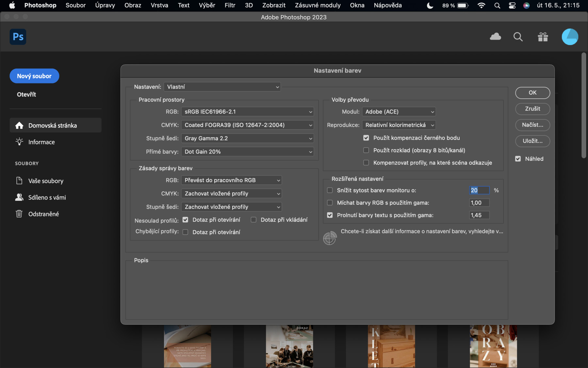Image resolution: width=588 pixels, height=368 pixels.
Task: Click the text blend gamma field 1,45
Action: [479, 215]
